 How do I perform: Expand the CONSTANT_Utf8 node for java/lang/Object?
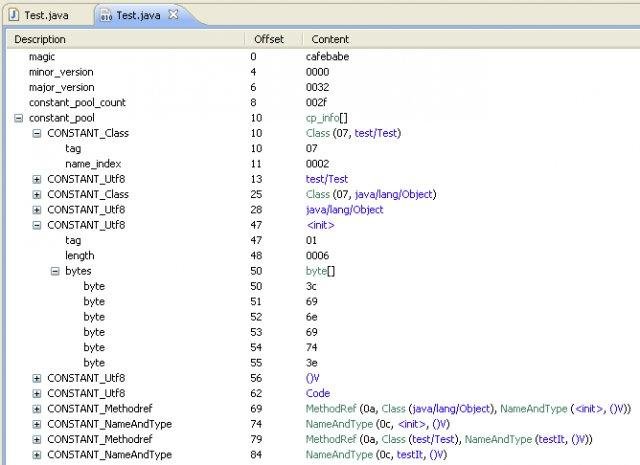coord(37,210)
